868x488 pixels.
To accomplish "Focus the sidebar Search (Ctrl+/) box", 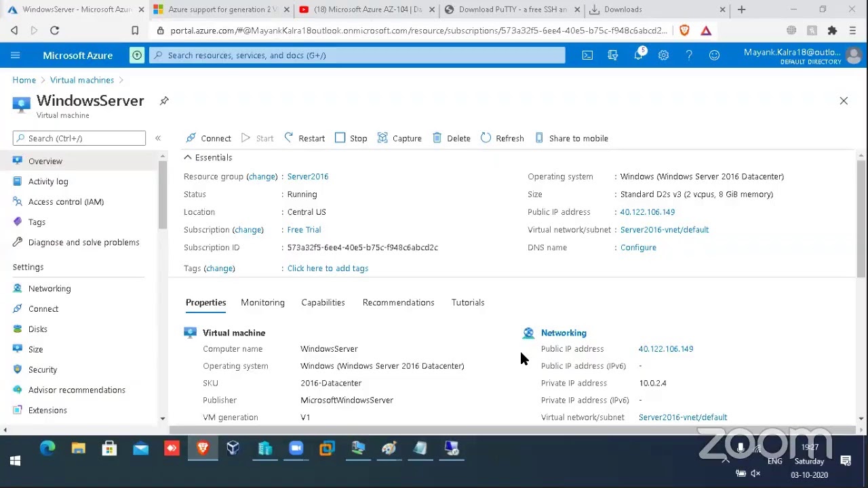I will 79,138.
